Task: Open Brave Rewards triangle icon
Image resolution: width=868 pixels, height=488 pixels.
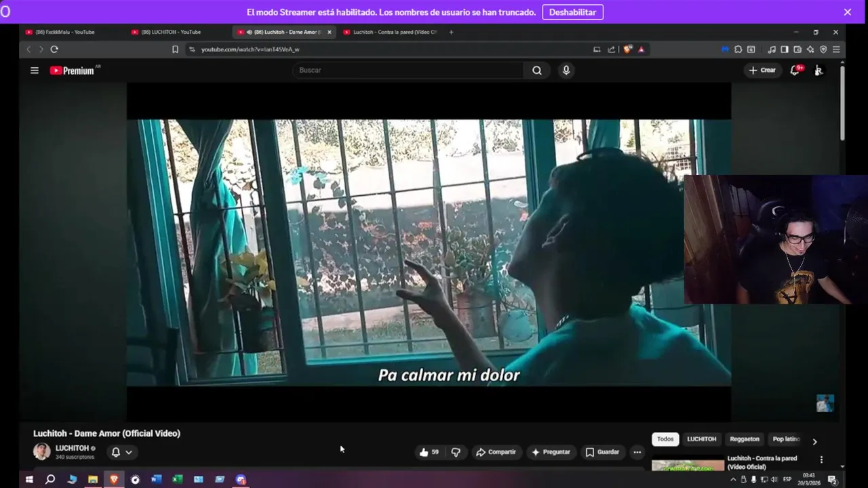Action: (642, 49)
